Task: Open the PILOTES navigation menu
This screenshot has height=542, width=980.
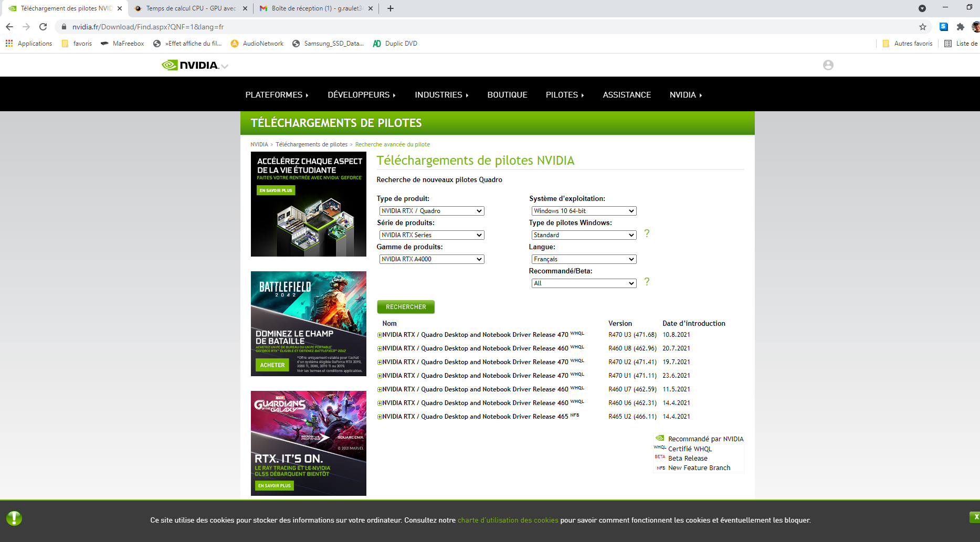Action: [x=564, y=95]
